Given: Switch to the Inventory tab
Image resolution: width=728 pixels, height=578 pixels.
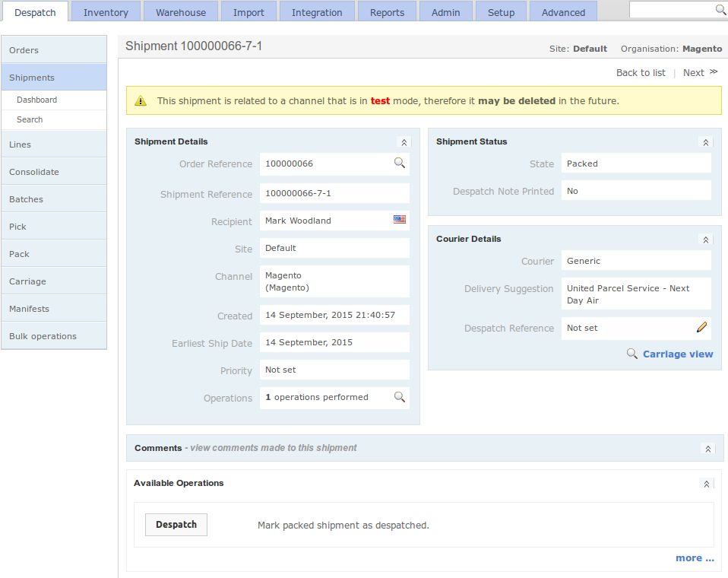Looking at the screenshot, I should tap(106, 12).
